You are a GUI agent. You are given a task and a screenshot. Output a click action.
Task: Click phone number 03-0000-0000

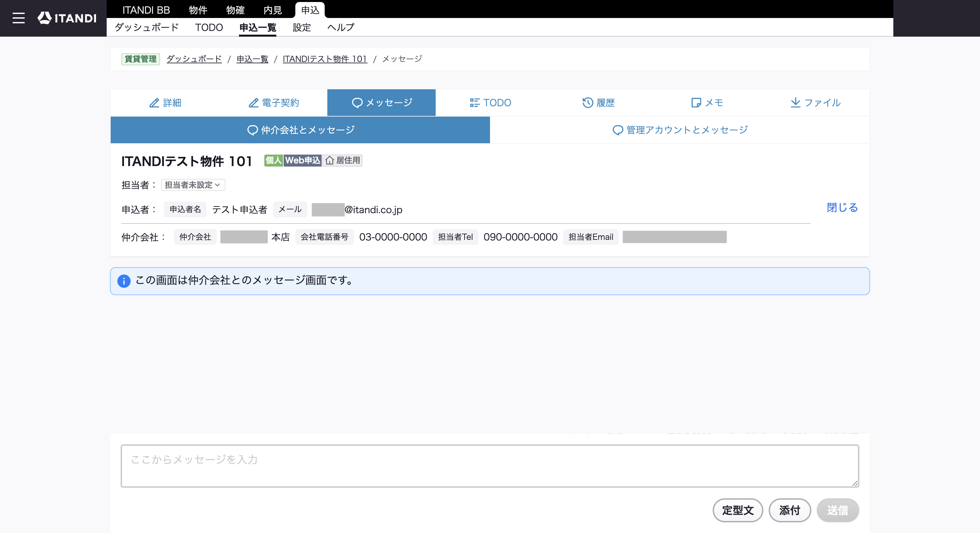tap(393, 237)
